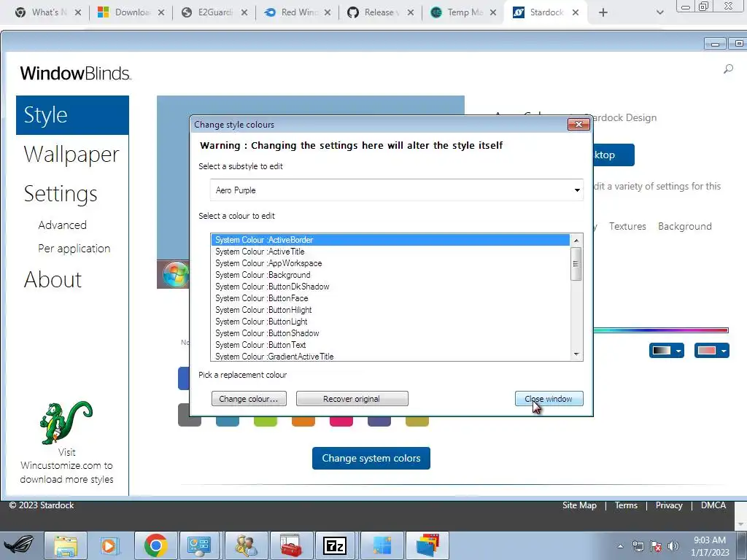The height and width of the screenshot is (560, 747).
Task: Open the About section
Action: (53, 279)
